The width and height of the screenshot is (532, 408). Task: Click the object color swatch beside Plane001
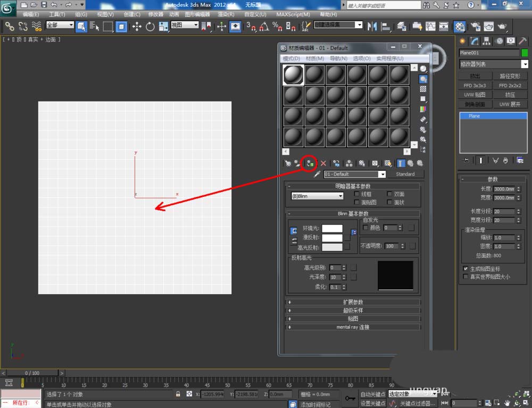525,53
